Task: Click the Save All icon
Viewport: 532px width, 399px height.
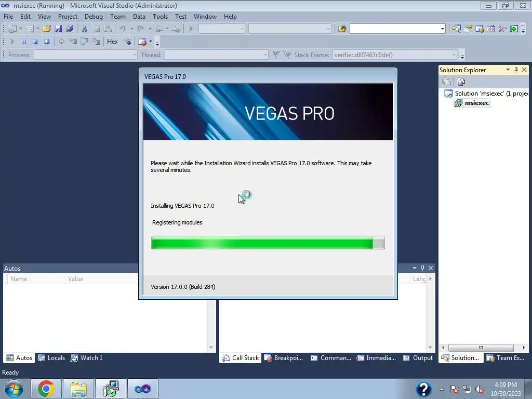Action: 70,29
